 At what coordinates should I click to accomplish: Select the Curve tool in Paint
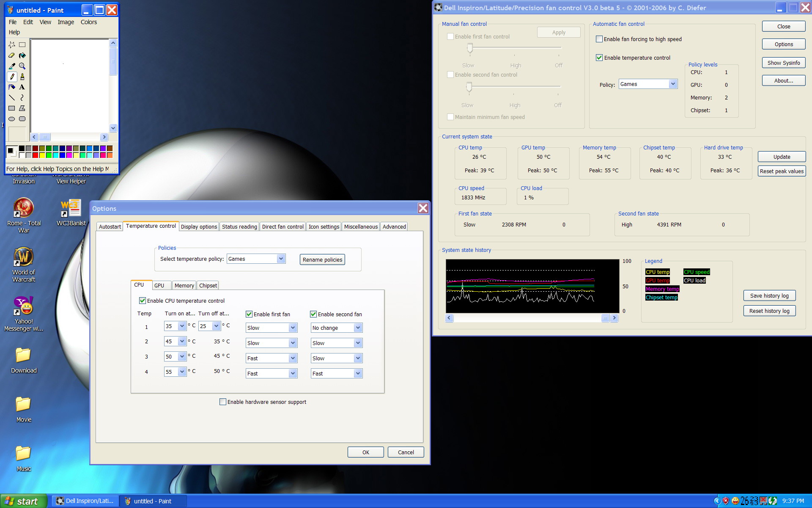coord(22,97)
